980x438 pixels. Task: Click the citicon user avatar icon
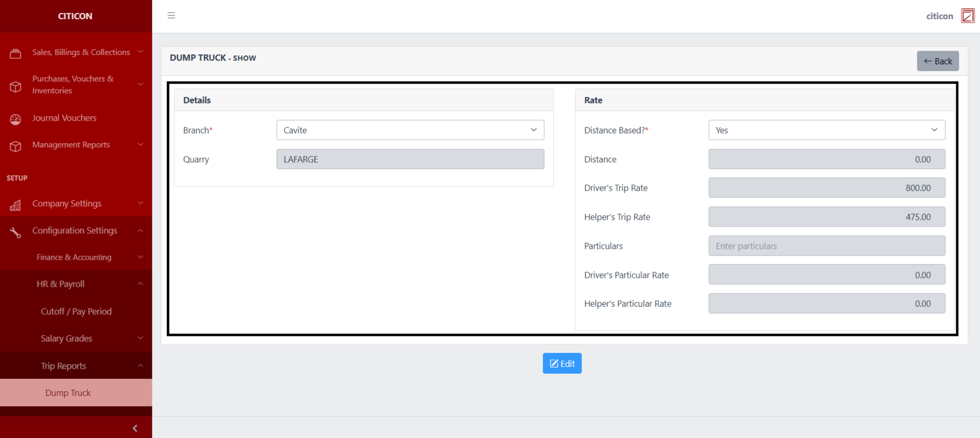tap(967, 16)
